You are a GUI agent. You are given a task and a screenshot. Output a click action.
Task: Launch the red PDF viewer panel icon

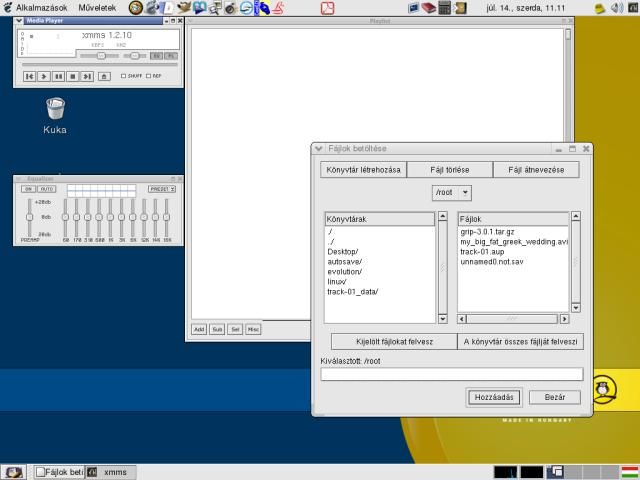click(327, 8)
